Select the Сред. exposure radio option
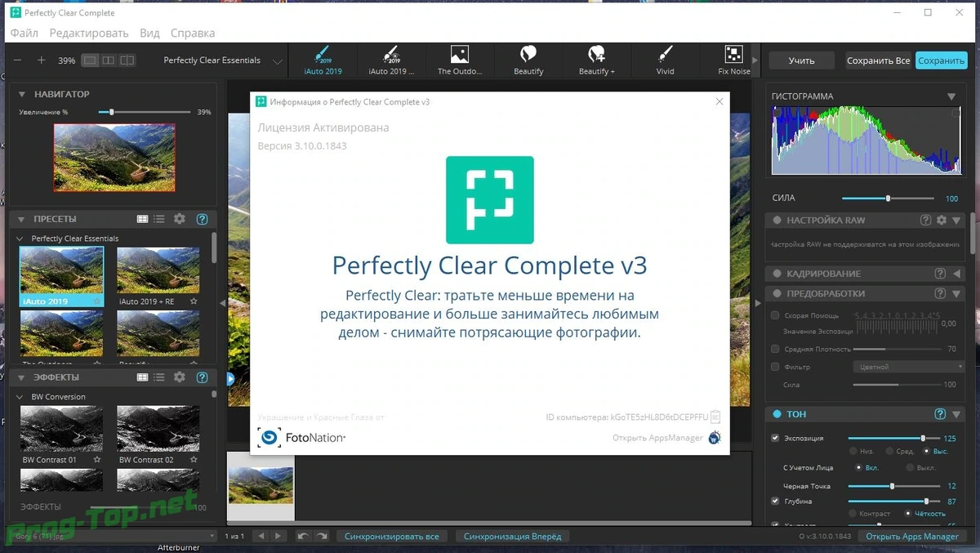Screen dimensions: 980x553 pyautogui.click(x=889, y=451)
